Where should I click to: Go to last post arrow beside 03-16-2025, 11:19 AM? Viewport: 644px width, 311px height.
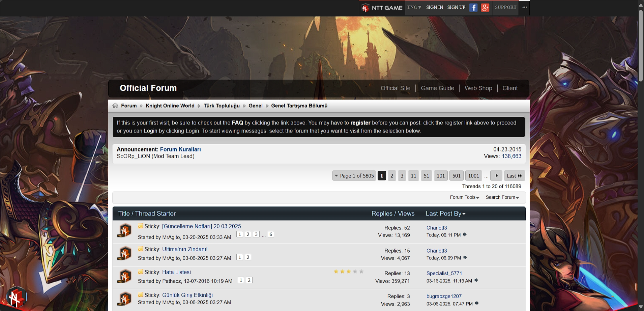(x=476, y=280)
